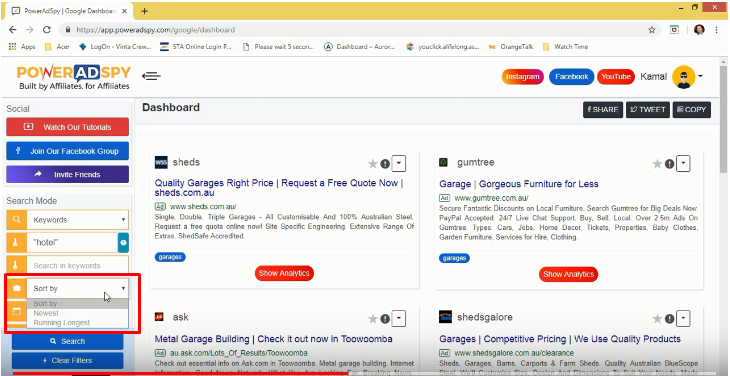Viewport: 730px width, 376px height.
Task: Open Garages Competitive Pricing ad link
Action: [560, 339]
